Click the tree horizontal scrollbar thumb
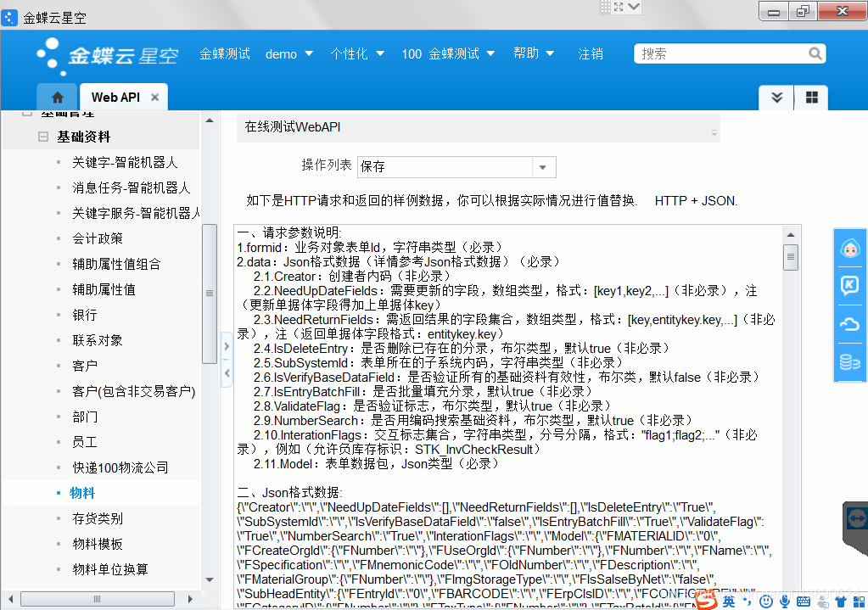Image resolution: width=868 pixels, height=610 pixels. tap(98, 599)
